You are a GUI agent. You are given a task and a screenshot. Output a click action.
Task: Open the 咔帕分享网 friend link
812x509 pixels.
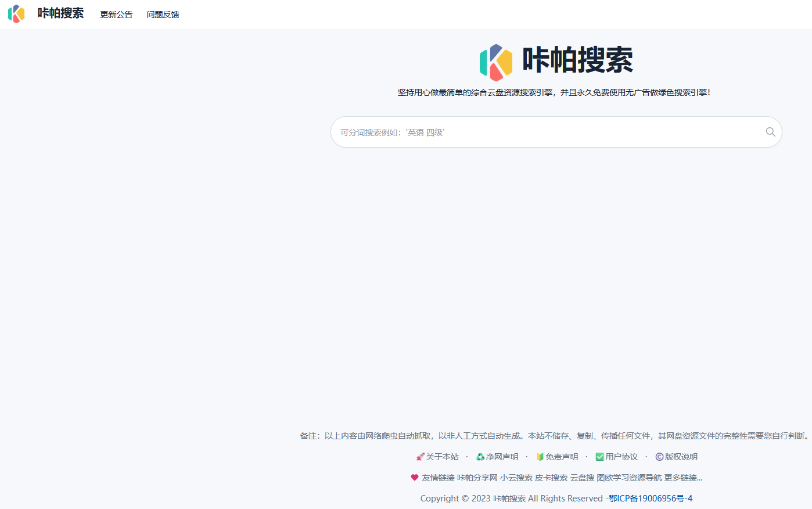(477, 478)
